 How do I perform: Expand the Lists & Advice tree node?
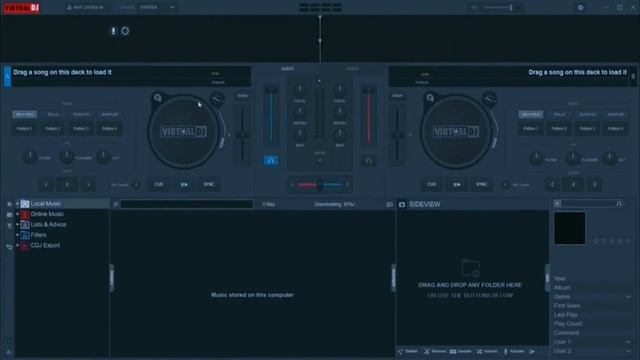(x=18, y=224)
